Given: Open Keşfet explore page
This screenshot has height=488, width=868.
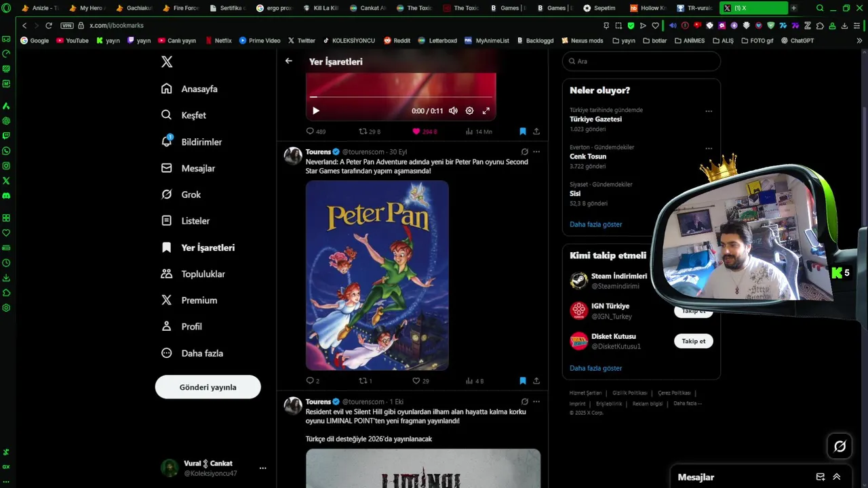Looking at the screenshot, I should 183,115.
